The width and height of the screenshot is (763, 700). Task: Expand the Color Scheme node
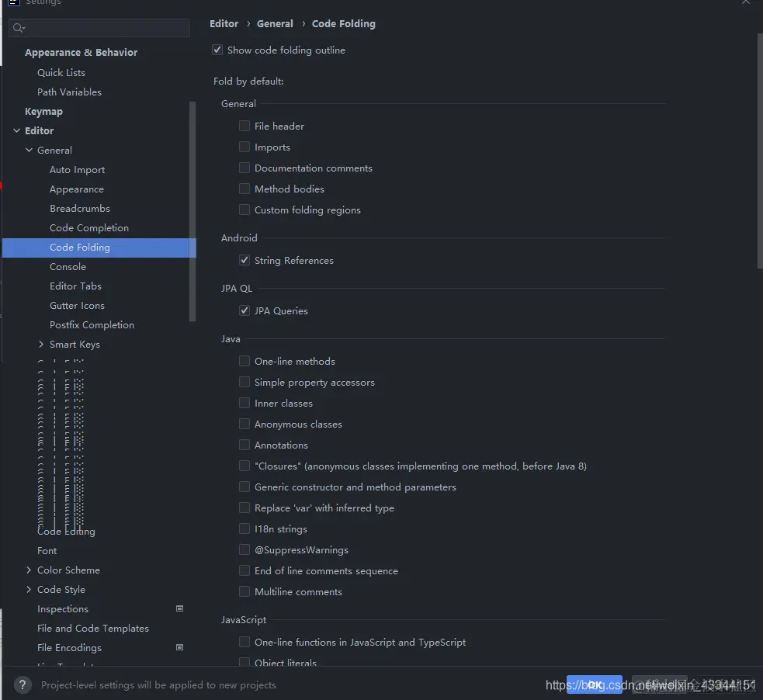click(29, 570)
